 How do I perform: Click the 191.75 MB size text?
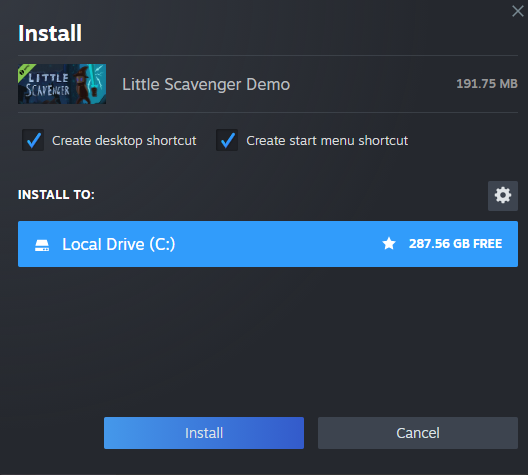pos(487,83)
